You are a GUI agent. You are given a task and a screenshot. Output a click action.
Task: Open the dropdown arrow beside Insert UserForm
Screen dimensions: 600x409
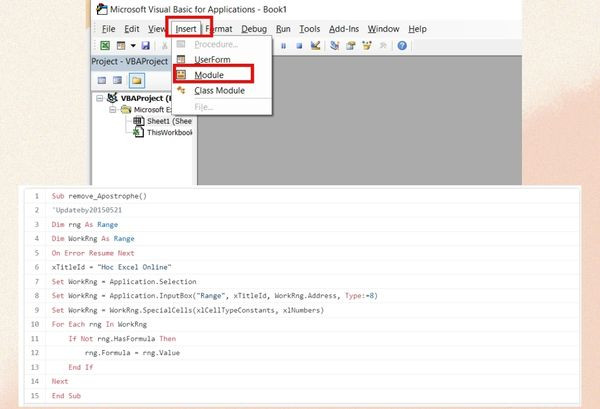(x=133, y=46)
